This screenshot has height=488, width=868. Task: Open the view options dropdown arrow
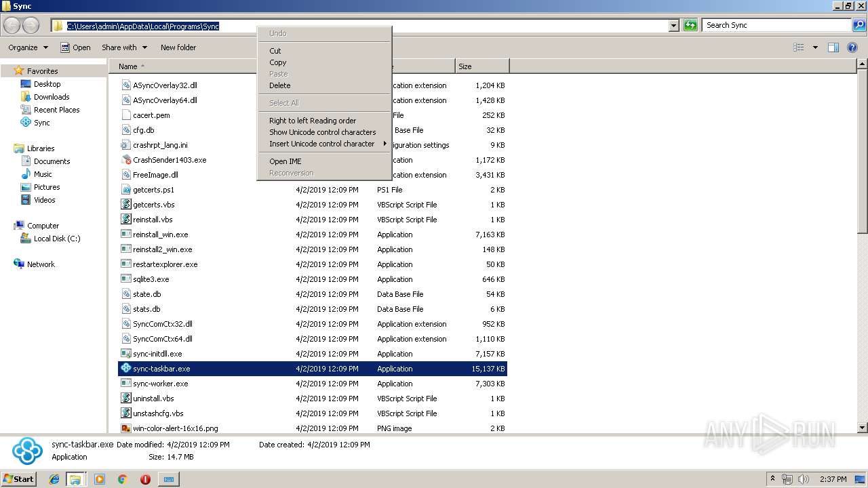click(x=815, y=47)
